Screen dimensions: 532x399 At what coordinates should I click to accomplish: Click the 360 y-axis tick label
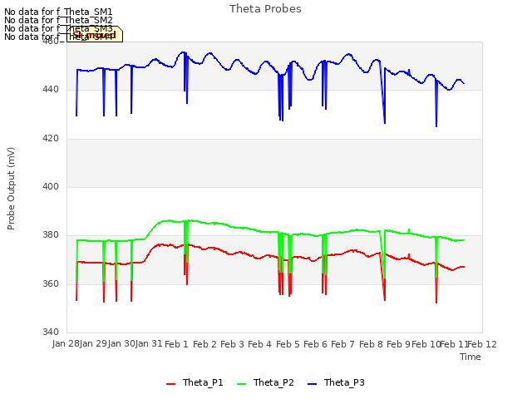(x=51, y=283)
